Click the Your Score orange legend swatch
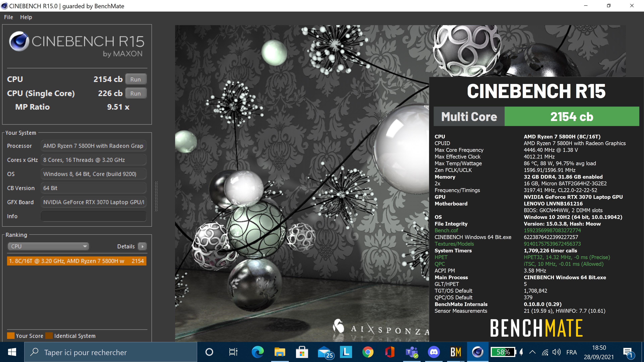 [x=11, y=336]
